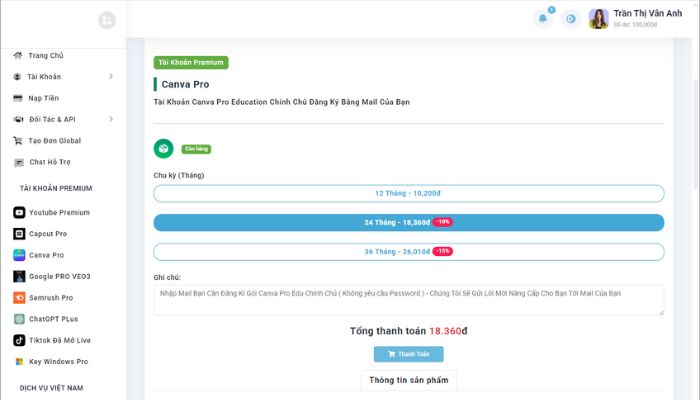Click the Trang Chủ home icon
Image resolution: width=700 pixels, height=400 pixels.
coord(18,55)
